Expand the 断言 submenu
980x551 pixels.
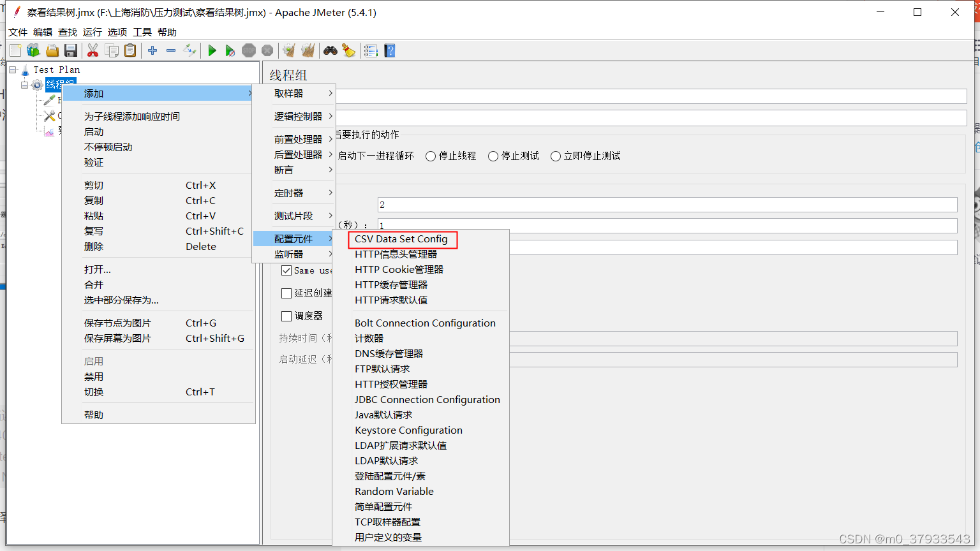[294, 170]
